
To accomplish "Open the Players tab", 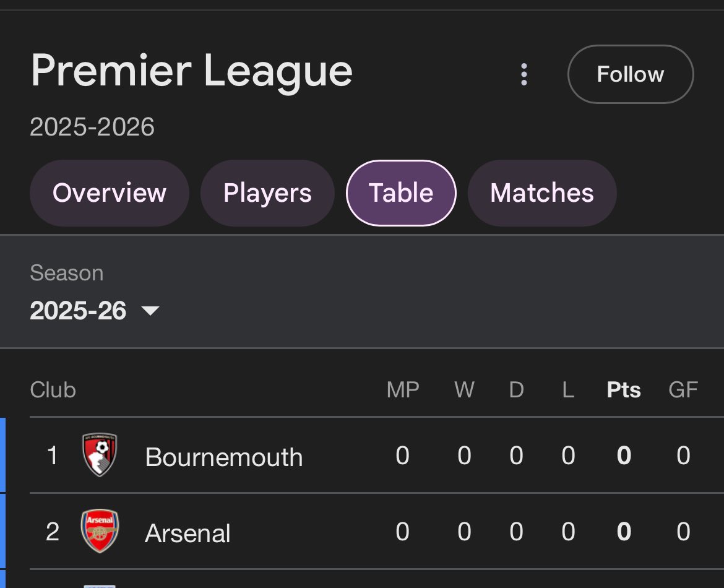I will [267, 193].
